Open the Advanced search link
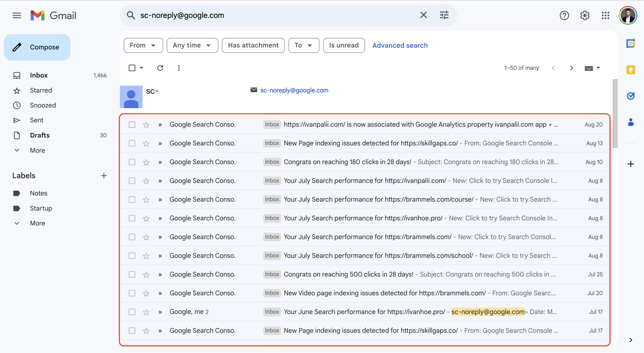The image size is (644, 353). point(400,45)
